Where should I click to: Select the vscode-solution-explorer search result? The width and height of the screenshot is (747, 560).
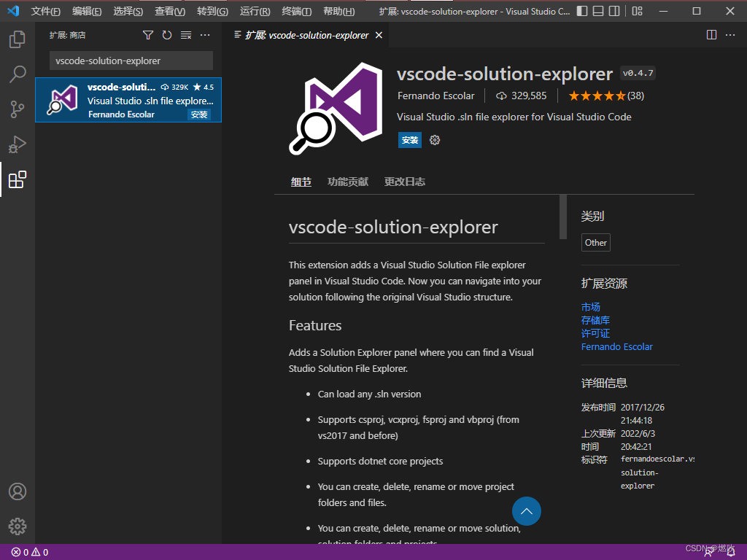pos(128,100)
